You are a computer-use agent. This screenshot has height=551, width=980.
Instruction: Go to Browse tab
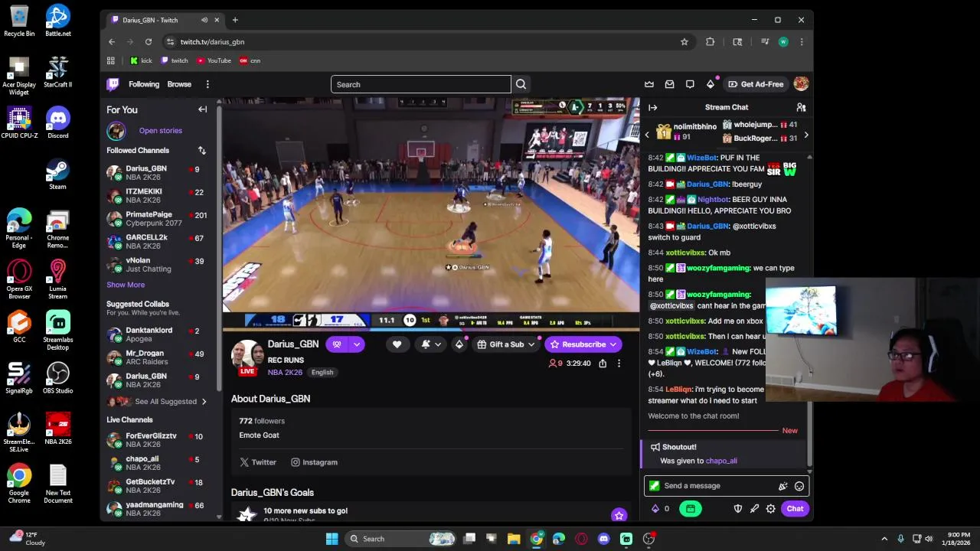pyautogui.click(x=179, y=84)
